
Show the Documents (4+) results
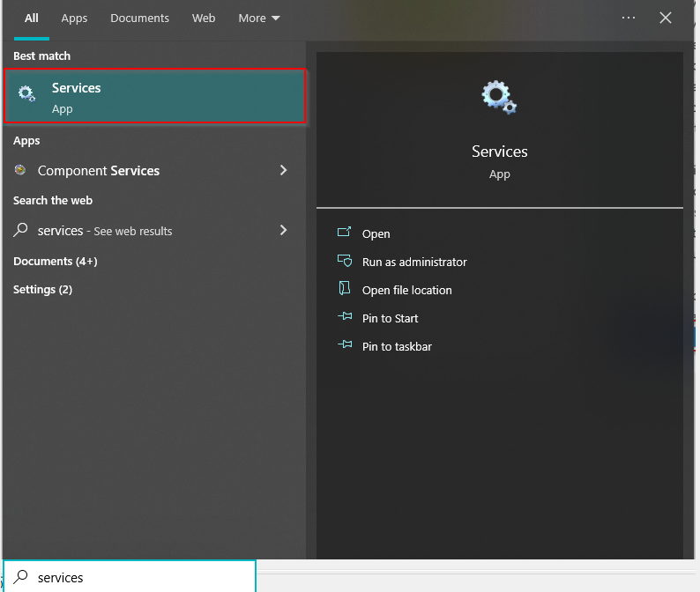click(55, 261)
